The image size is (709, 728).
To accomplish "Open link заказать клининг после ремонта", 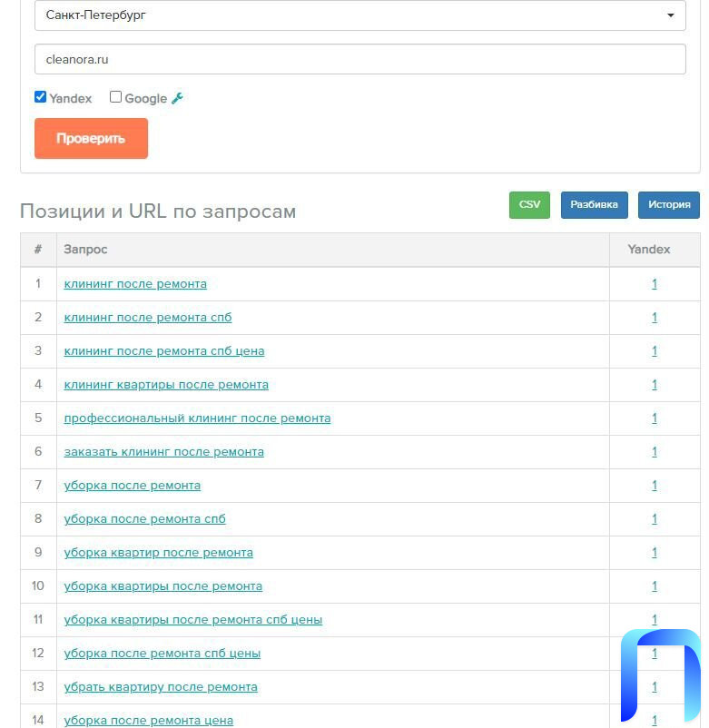I will click(164, 452).
